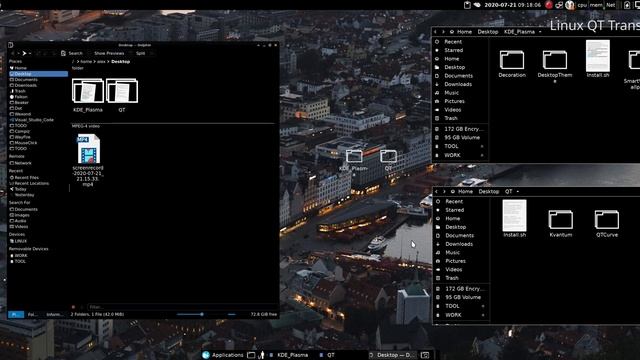Image resolution: width=640 pixels, height=360 pixels.
Task: Open Kvantum folder in QT window
Action: point(560,223)
